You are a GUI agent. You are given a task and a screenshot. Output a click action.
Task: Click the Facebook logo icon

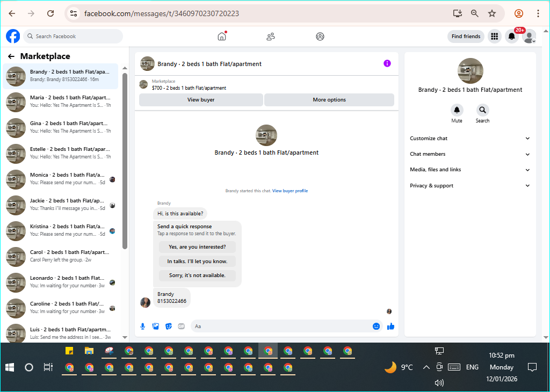coord(13,36)
